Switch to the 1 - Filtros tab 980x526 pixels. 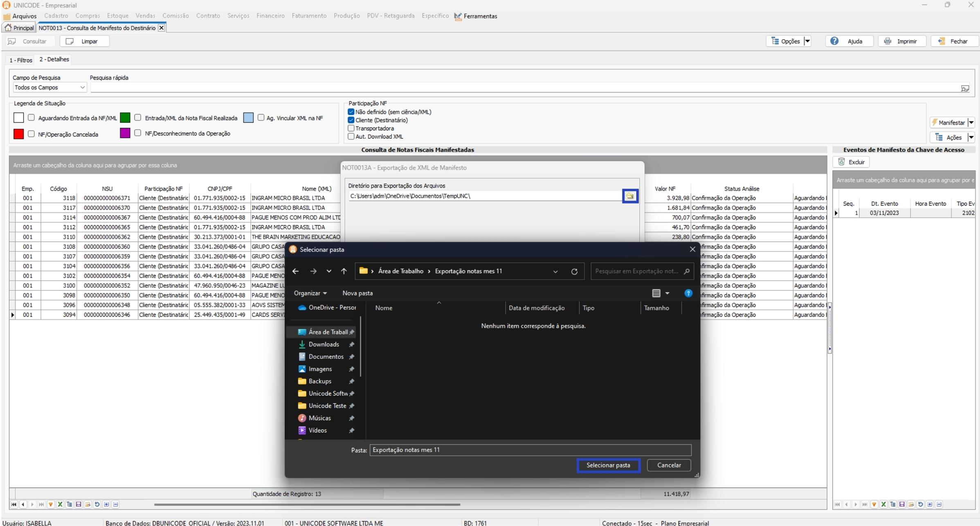coord(21,60)
